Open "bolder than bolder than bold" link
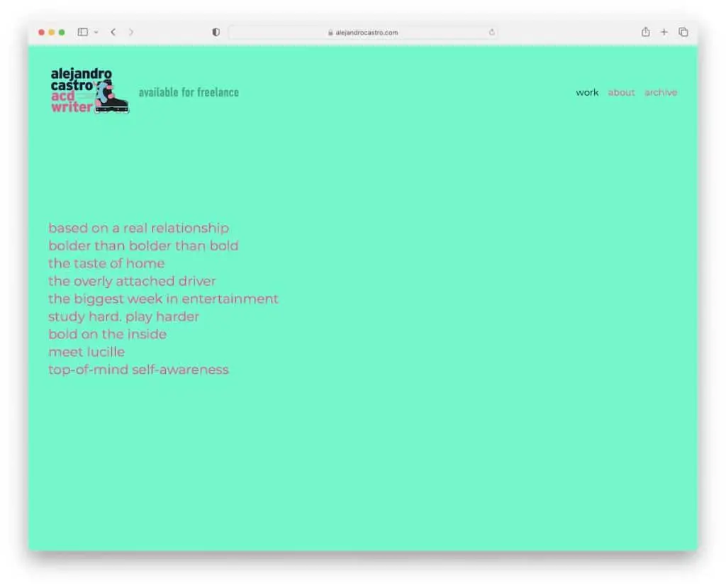726x588 pixels. coord(143,245)
